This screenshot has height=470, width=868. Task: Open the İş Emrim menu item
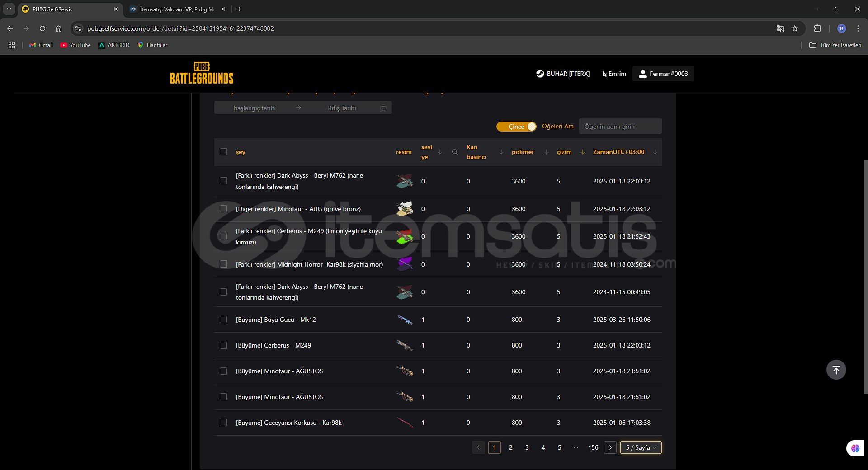click(614, 74)
